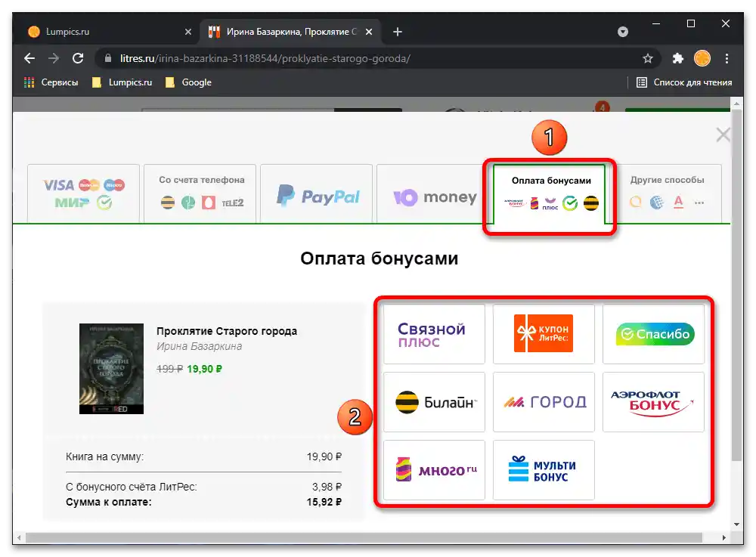The image size is (756, 557).
Task: Select the ЮMoney payment tab
Action: [x=431, y=193]
